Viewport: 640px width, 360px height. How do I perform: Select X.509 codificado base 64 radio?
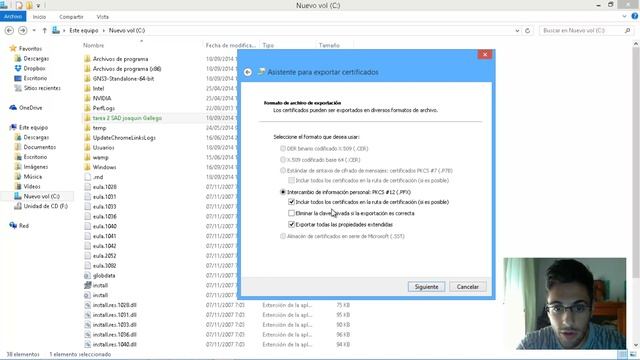(x=283, y=160)
